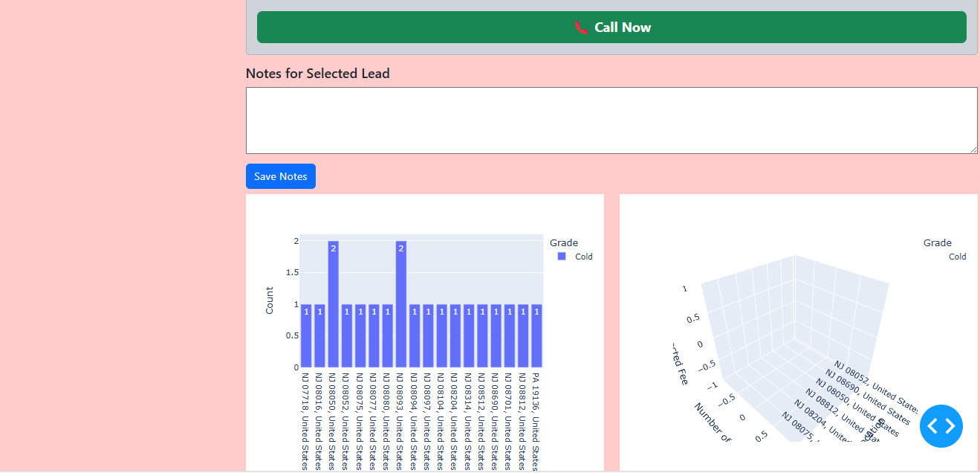Click the NJ 08812 bar in chart
This screenshot has width=980, height=473.
(x=523, y=336)
